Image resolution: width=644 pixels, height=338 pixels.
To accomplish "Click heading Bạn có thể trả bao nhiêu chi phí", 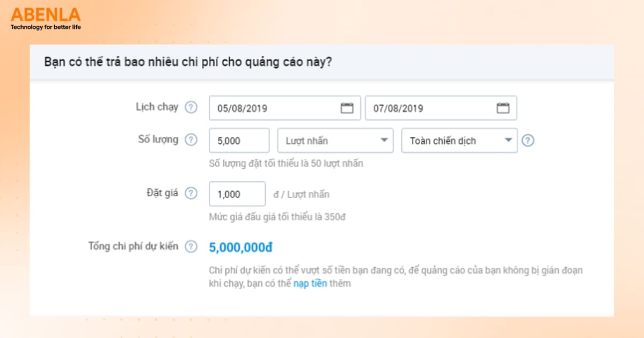I will [x=188, y=62].
